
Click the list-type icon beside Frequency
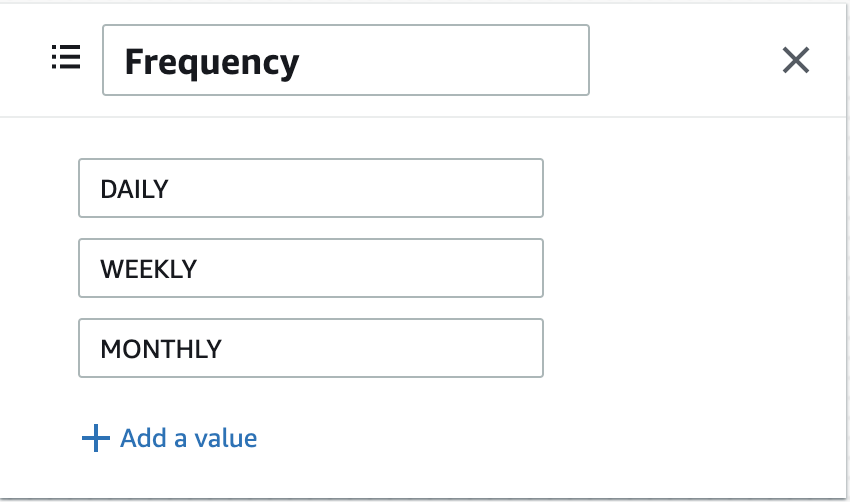[66, 57]
